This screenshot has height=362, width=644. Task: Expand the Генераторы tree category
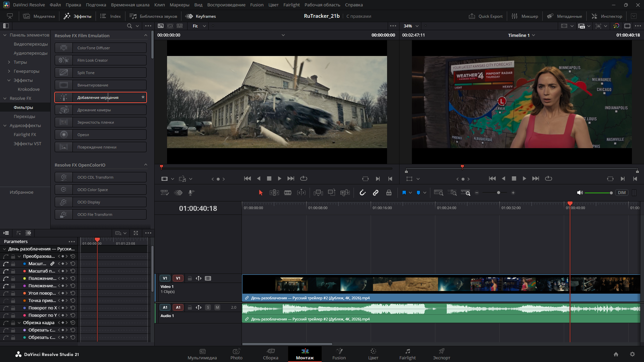pos(9,71)
